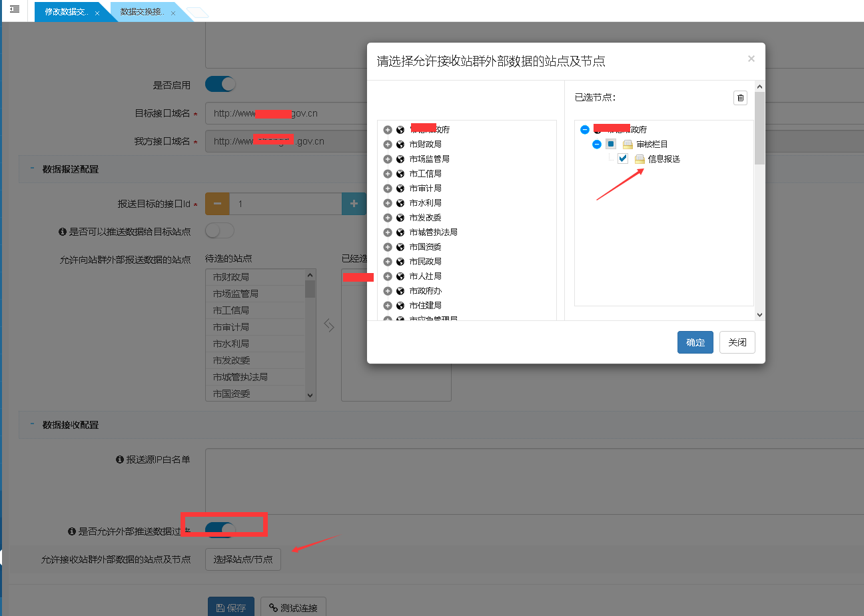
Task: Toggle the 审核栏目 partial checkbox
Action: (611, 144)
